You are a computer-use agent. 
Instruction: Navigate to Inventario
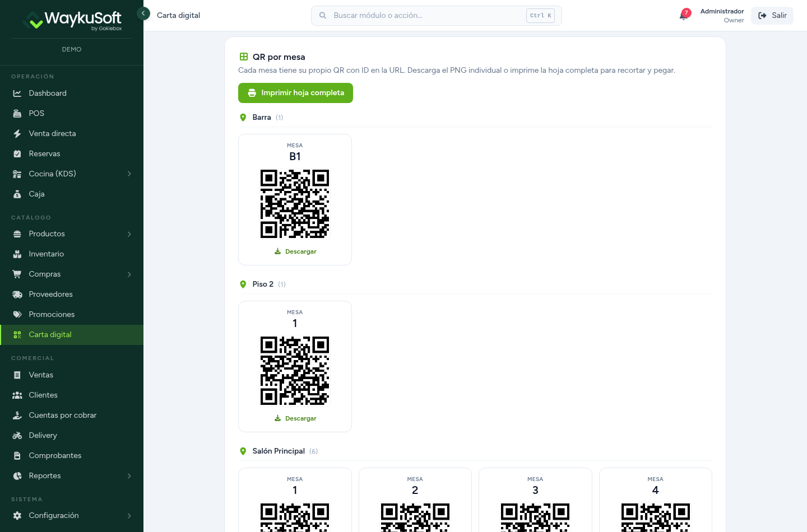(x=72, y=254)
